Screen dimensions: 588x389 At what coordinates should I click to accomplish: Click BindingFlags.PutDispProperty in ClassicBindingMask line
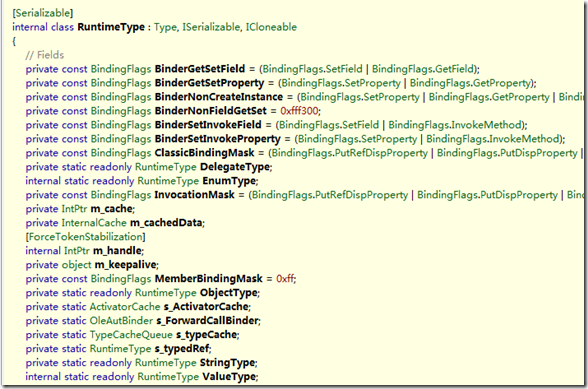pos(507,153)
